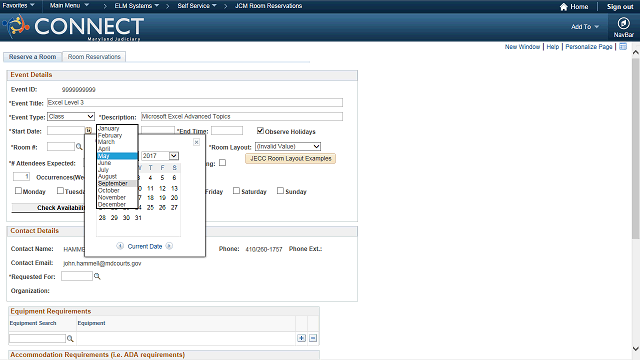Click the Requested For input field
This screenshot has height=360, width=640.
click(77, 276)
